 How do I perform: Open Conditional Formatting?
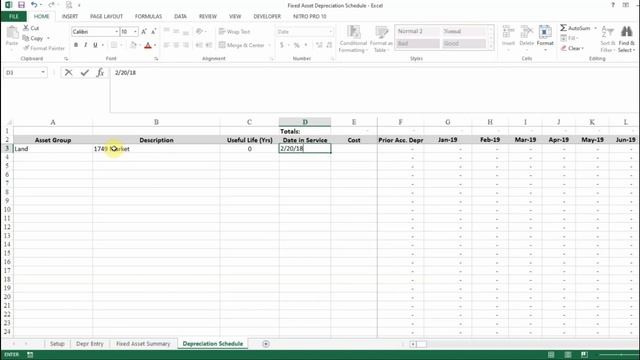click(x=353, y=39)
